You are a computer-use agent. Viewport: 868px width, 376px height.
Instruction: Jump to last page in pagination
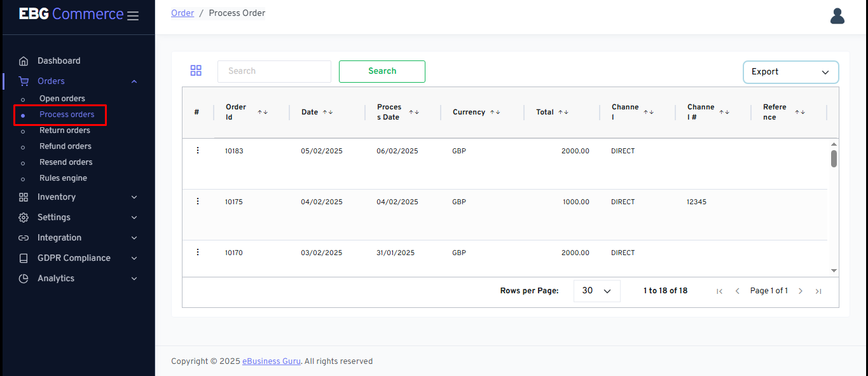pos(818,291)
